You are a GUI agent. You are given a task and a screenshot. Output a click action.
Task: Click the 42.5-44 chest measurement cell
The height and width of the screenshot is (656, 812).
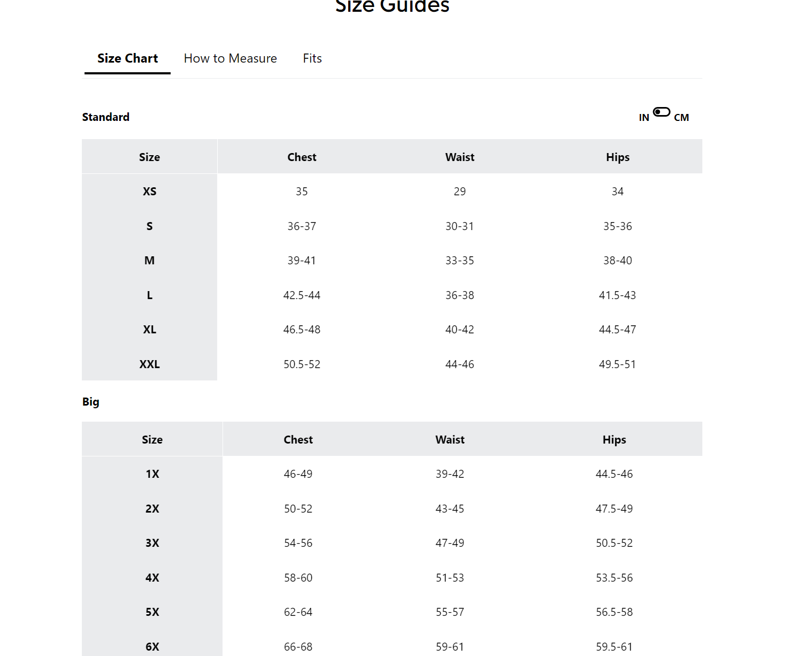pyautogui.click(x=302, y=295)
